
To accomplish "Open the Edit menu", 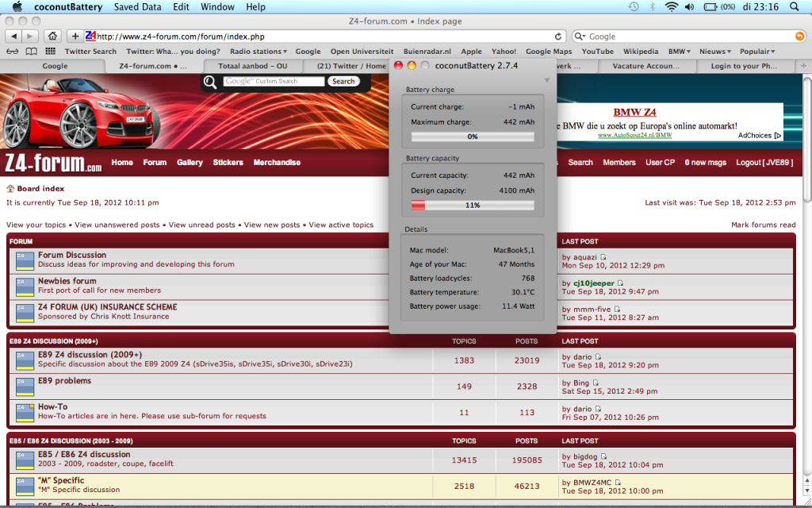I will pyautogui.click(x=181, y=6).
